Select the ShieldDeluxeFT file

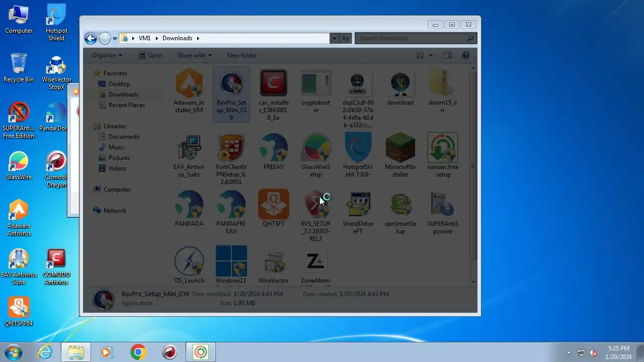(x=358, y=213)
